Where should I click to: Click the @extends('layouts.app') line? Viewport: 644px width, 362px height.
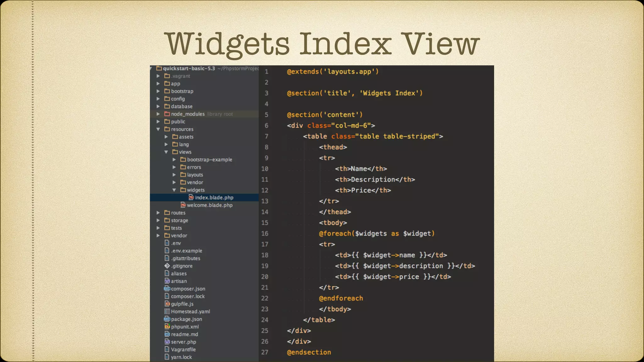(x=333, y=72)
